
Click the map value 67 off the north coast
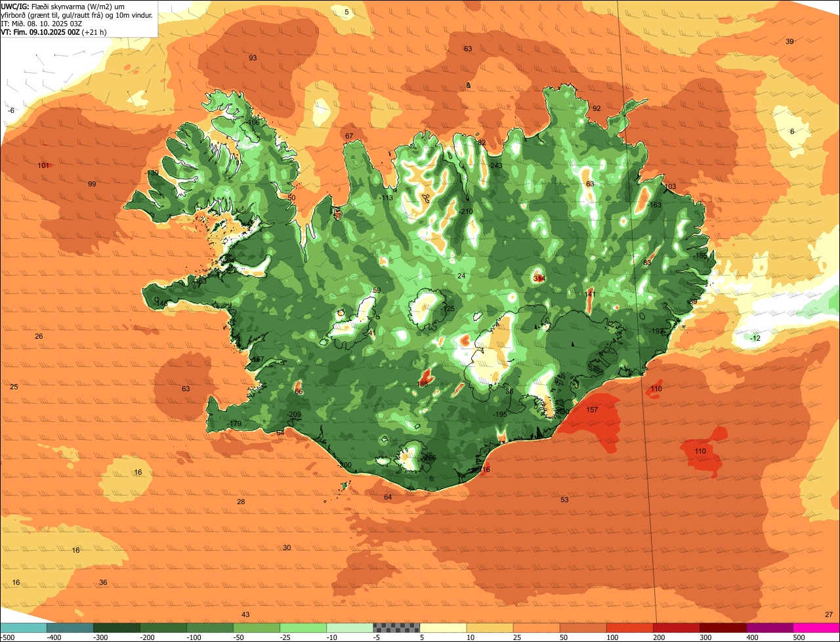pyautogui.click(x=349, y=136)
